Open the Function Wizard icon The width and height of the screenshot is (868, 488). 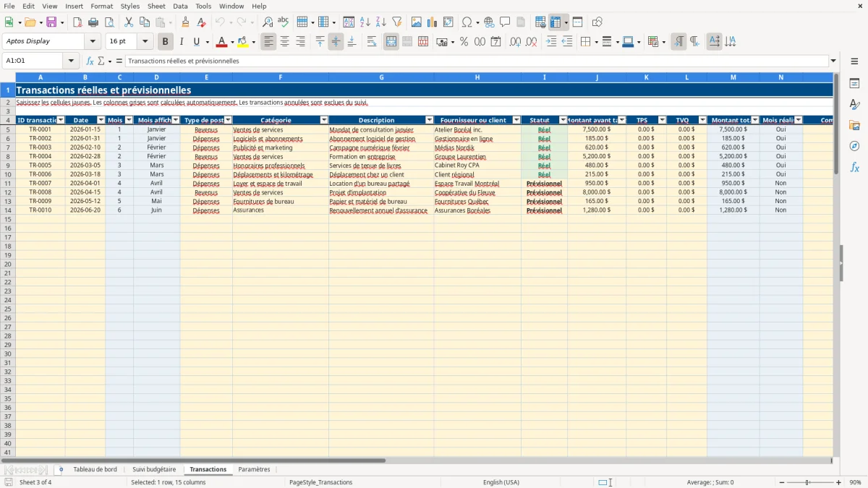pos(90,61)
